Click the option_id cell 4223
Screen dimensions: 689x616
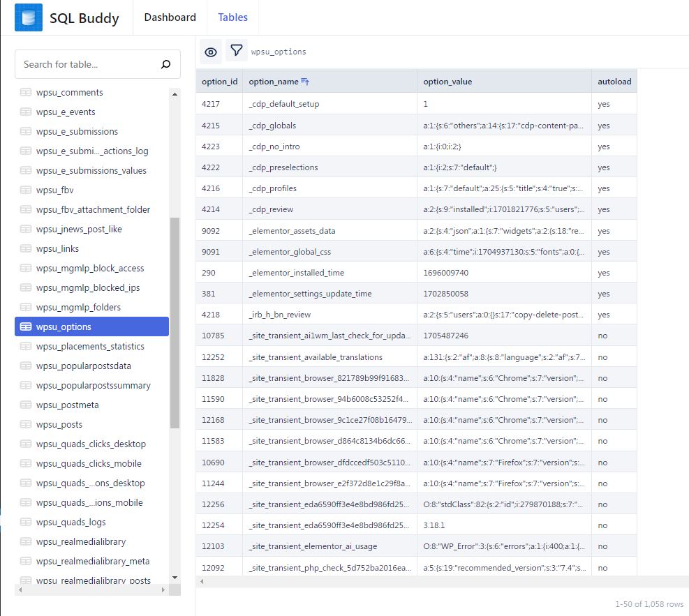[219, 147]
